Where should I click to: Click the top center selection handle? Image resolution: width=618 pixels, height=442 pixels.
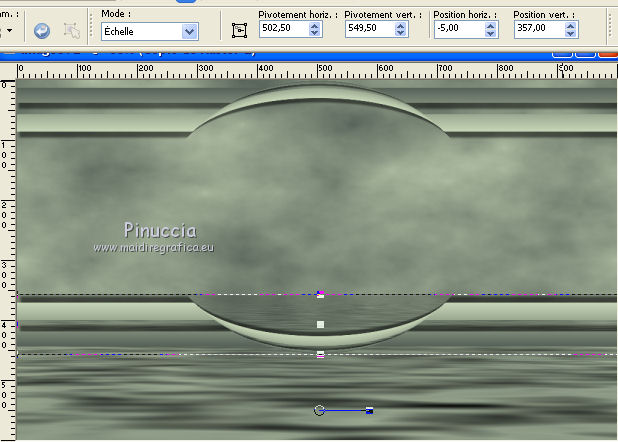pos(320,295)
